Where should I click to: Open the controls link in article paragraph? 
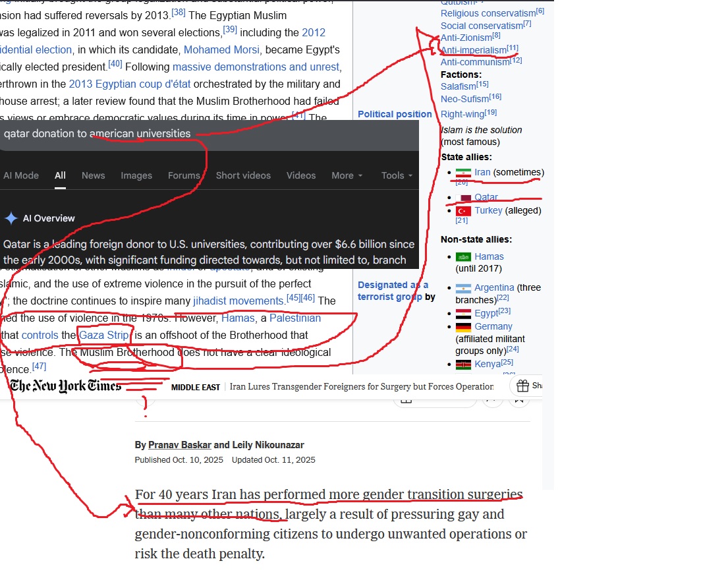[40, 336]
